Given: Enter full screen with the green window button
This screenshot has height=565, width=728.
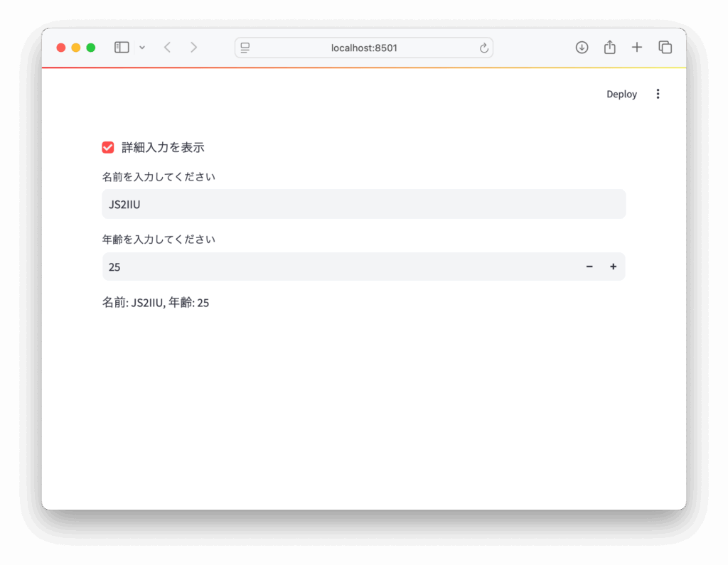Looking at the screenshot, I should (91, 48).
